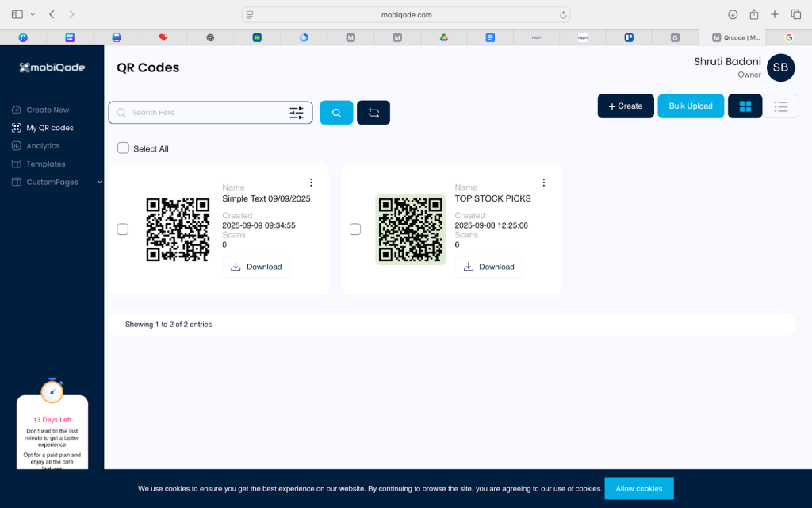
Task: Click 'Showing 1 to 2 of 2 entries'
Action: pyautogui.click(x=168, y=325)
